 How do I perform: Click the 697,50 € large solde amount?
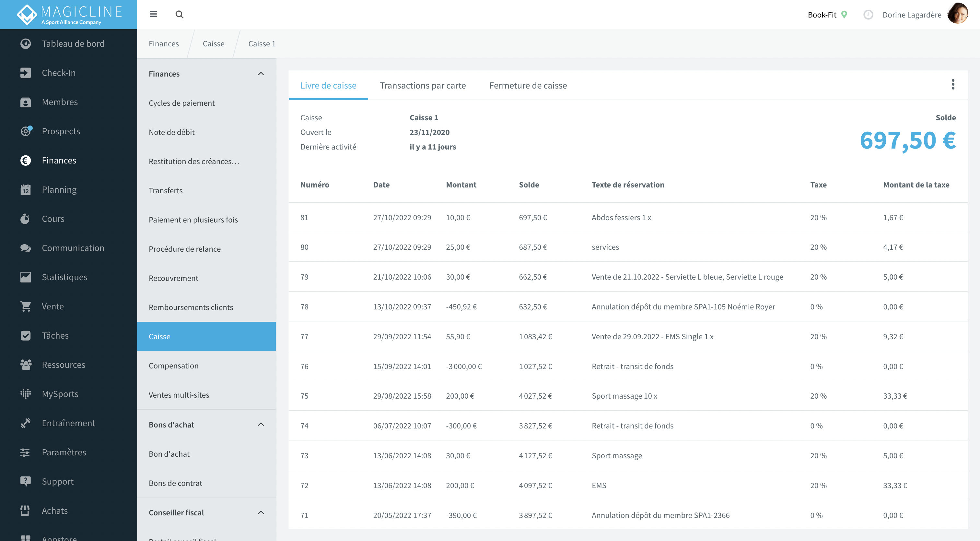click(908, 140)
